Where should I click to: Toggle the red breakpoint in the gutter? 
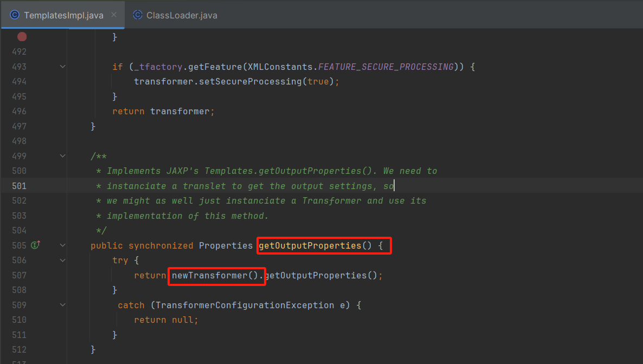(21, 36)
